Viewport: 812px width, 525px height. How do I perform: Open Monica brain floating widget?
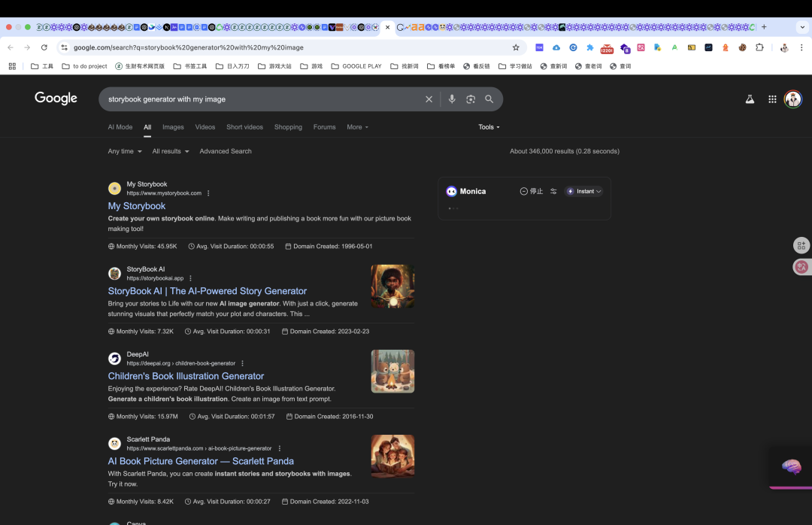791,466
